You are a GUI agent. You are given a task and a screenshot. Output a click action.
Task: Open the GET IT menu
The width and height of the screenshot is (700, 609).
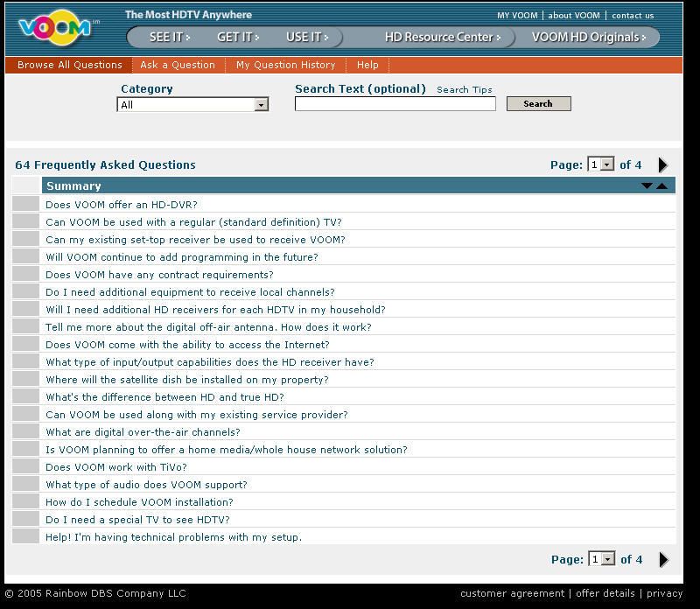[238, 37]
